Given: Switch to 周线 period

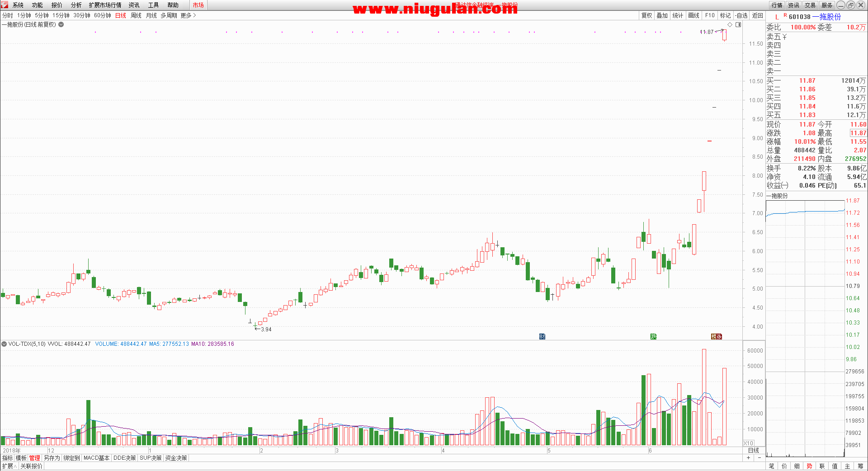Looking at the screenshot, I should click(136, 15).
